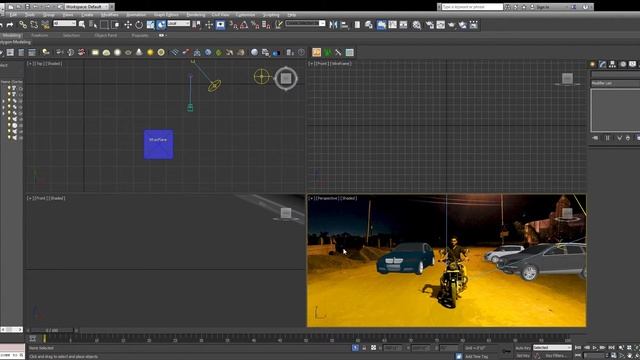The width and height of the screenshot is (640, 360).
Task: Toggle the Spinner Snap icon
Action: [x=266, y=25]
